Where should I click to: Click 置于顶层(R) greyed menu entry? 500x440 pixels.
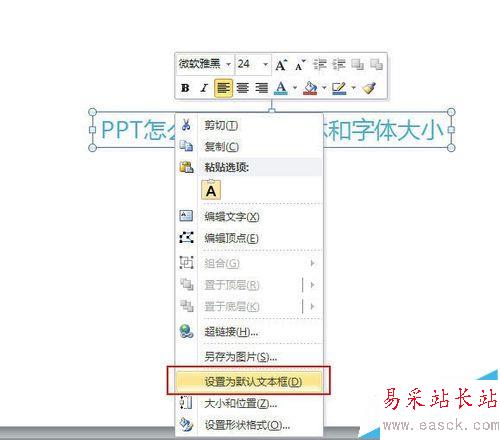(249, 285)
